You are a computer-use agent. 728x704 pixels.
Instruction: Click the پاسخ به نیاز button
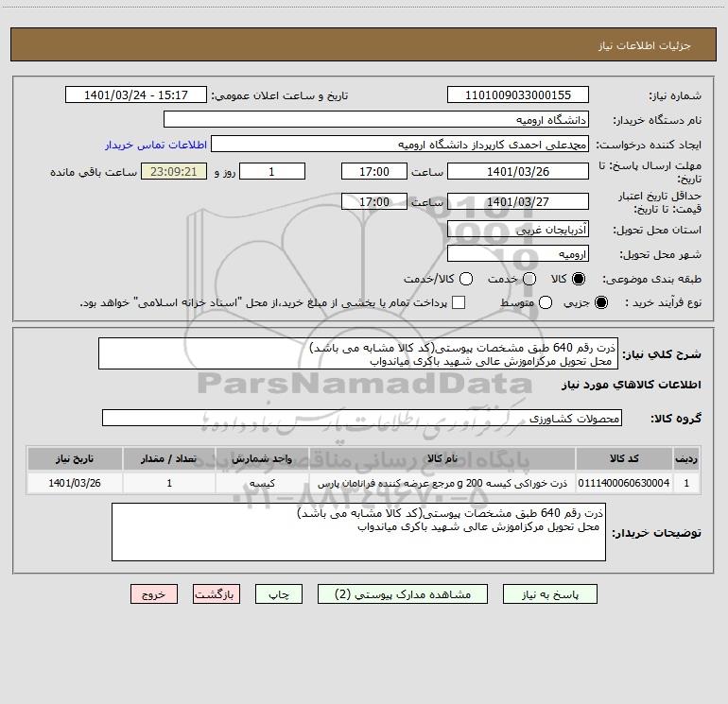click(549, 594)
